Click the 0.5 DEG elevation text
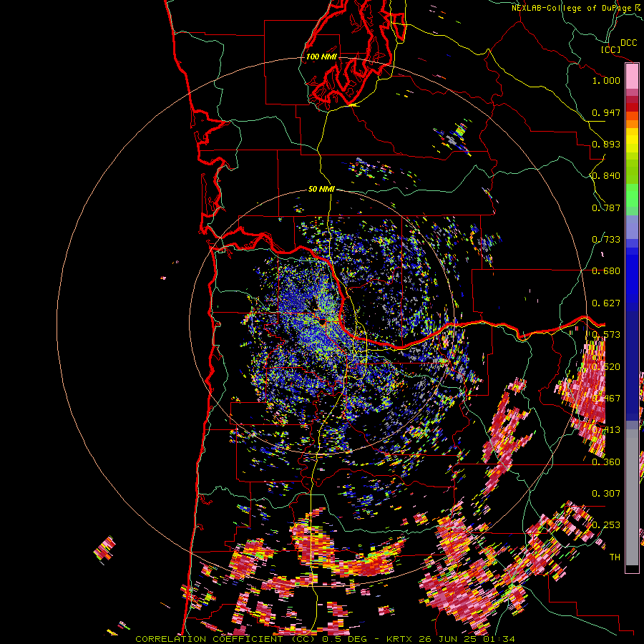 point(345,639)
